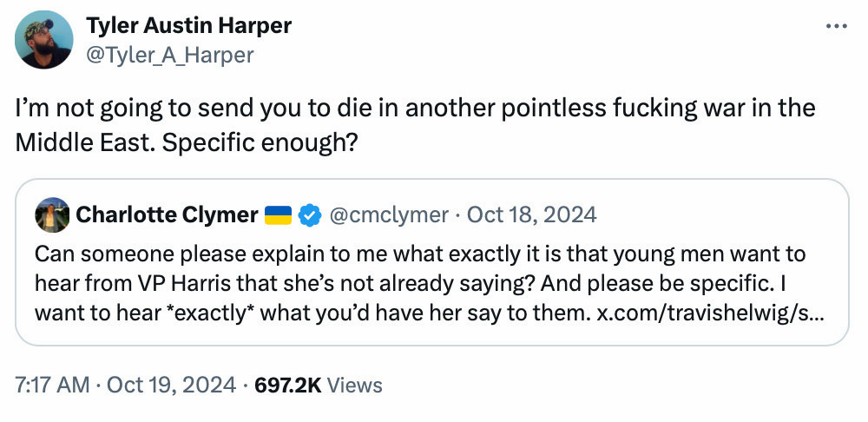Image resolution: width=868 pixels, height=422 pixels.
Task: Click the Ukraine flag emoji
Action: (278, 214)
